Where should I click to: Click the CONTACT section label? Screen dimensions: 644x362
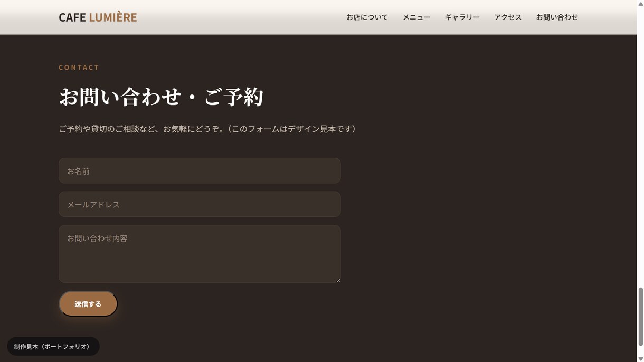coord(79,67)
